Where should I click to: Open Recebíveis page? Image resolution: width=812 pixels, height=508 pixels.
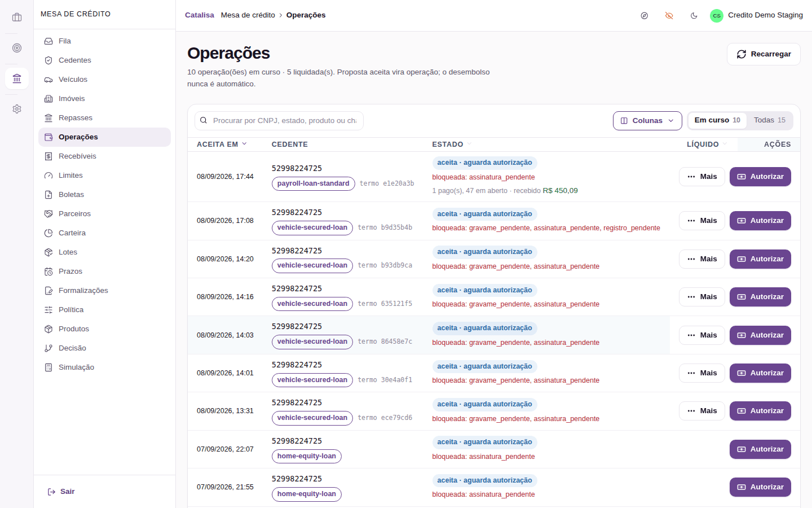click(x=104, y=156)
